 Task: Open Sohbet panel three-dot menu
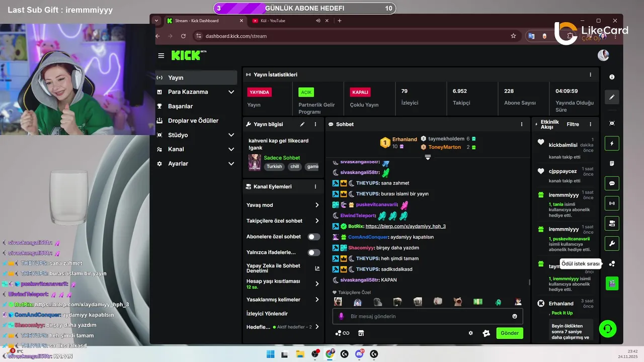522,124
